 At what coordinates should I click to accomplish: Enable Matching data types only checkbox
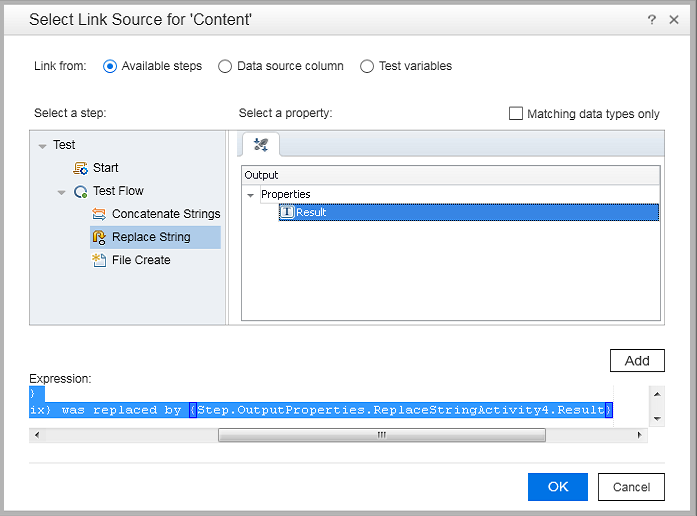point(516,114)
